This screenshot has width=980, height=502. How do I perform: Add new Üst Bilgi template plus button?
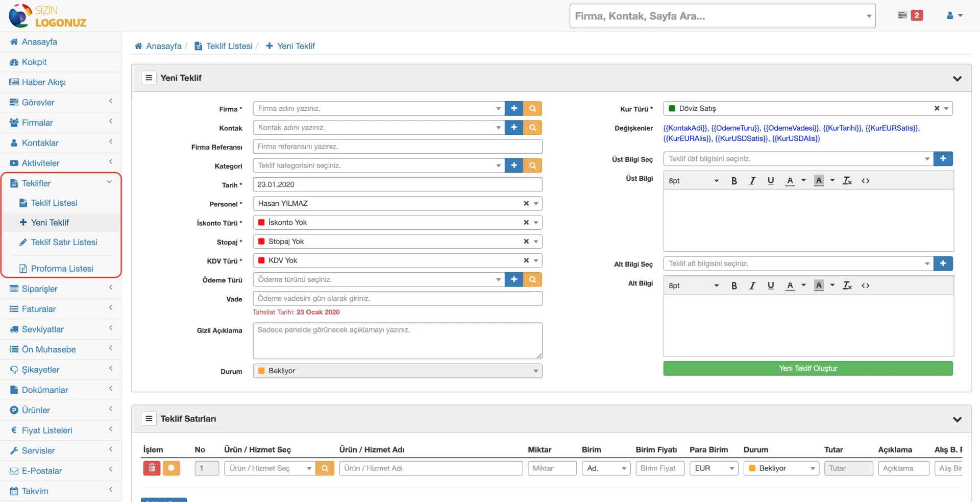click(943, 159)
